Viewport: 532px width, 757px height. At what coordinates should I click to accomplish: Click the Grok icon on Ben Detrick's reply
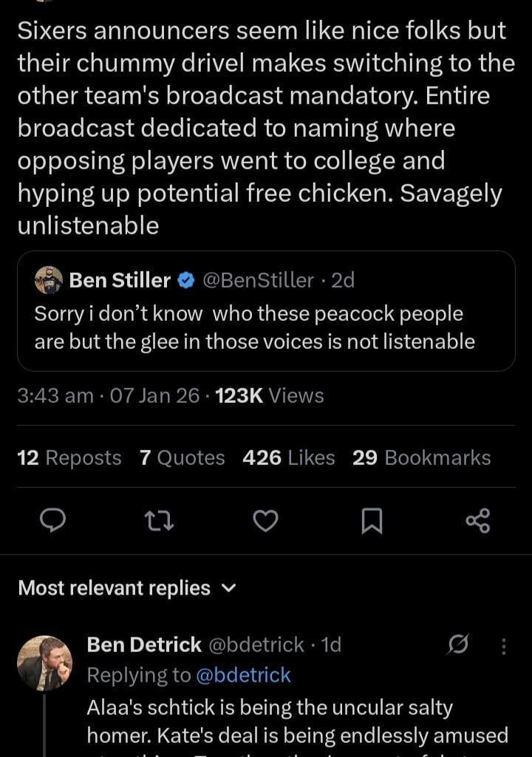tap(458, 645)
